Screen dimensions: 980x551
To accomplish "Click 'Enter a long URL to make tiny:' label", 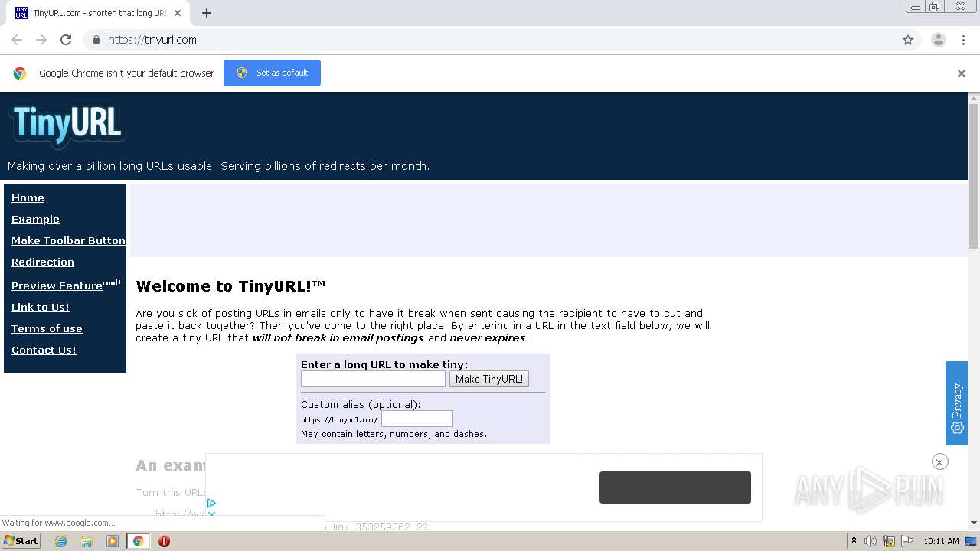I will (x=384, y=364).
